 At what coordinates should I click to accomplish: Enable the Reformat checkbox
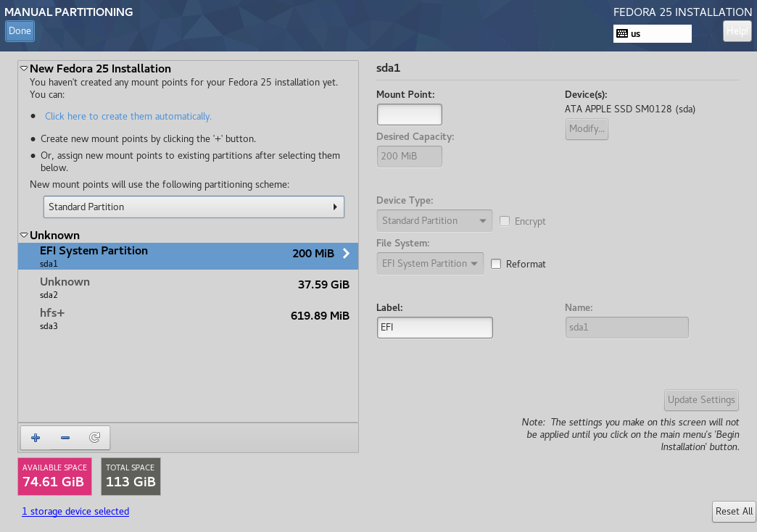pos(496,264)
